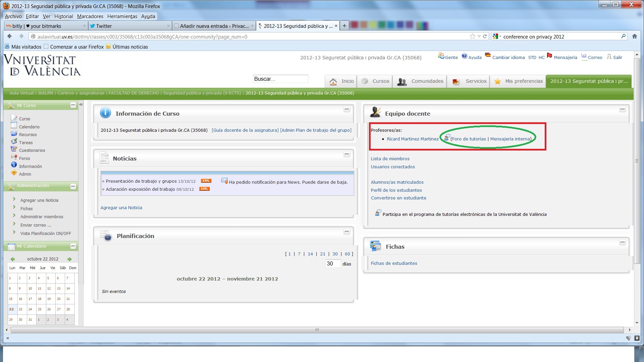Go to next month with green arrow

69,259
